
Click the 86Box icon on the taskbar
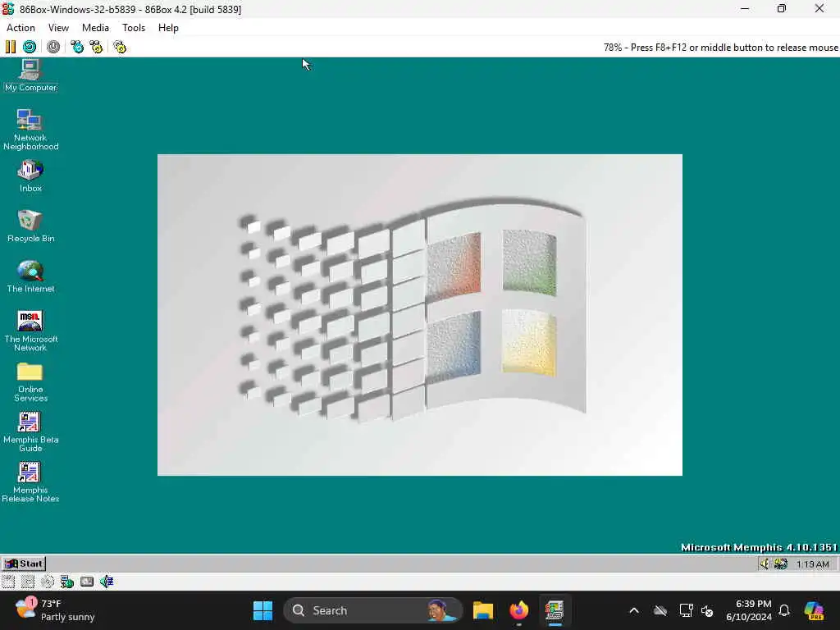click(555, 610)
